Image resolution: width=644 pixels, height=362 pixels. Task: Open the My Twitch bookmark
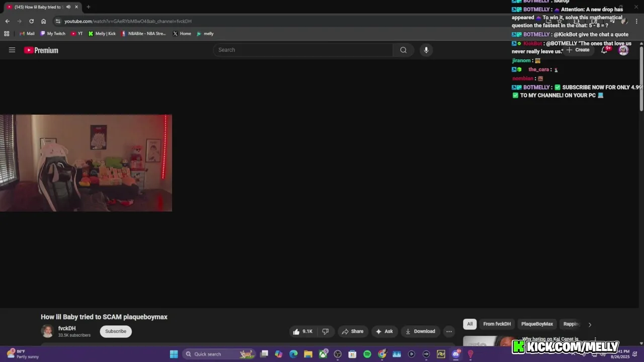tap(52, 34)
